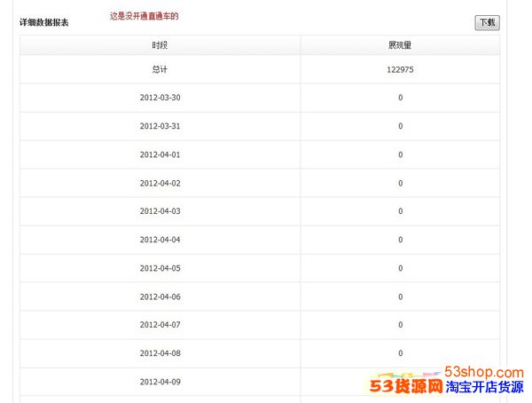The height and width of the screenshot is (403, 532).
Task: Select the 2012-04-04 date cell
Action: coord(160,240)
